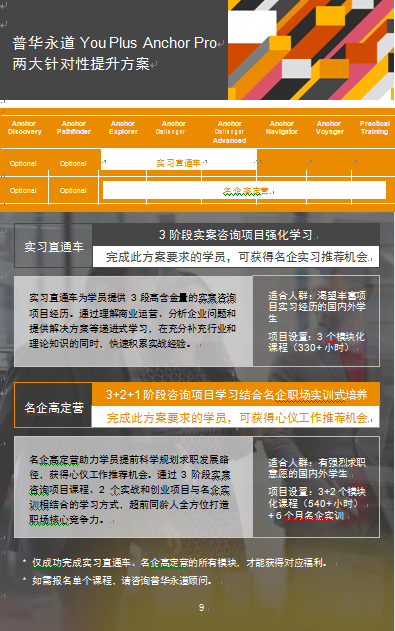Click the white '名企高定营' bar in the table

point(245,190)
